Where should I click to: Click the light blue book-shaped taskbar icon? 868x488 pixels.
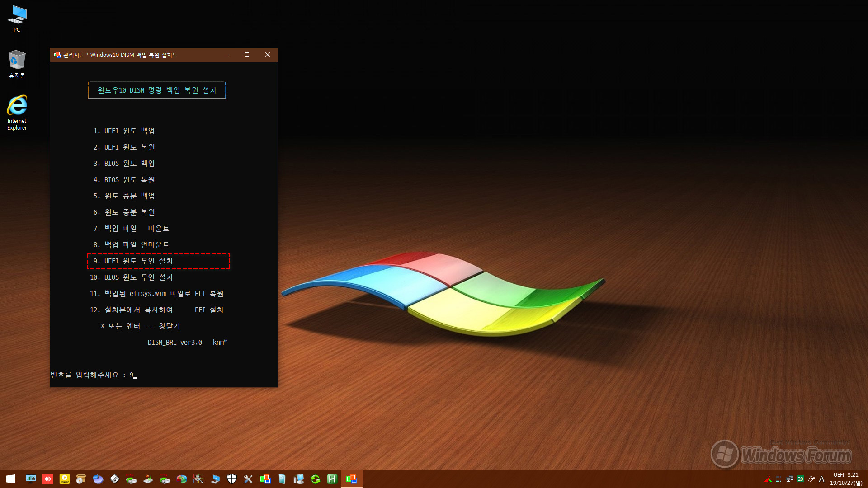pos(282,479)
